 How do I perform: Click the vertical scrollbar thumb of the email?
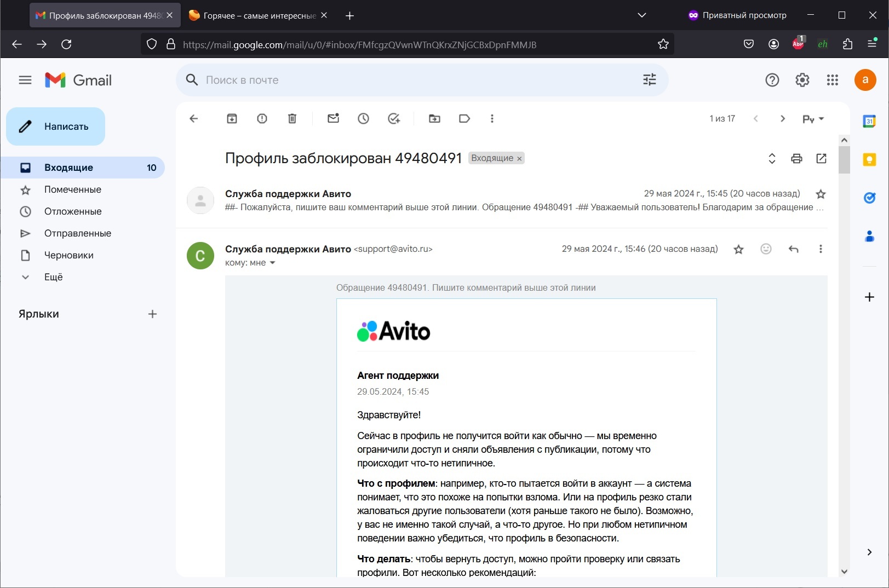coord(844,160)
